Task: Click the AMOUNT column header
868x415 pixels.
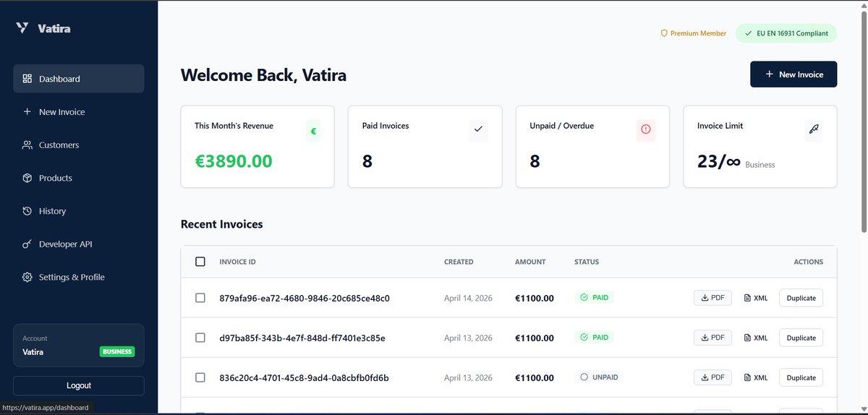Action: pos(530,262)
